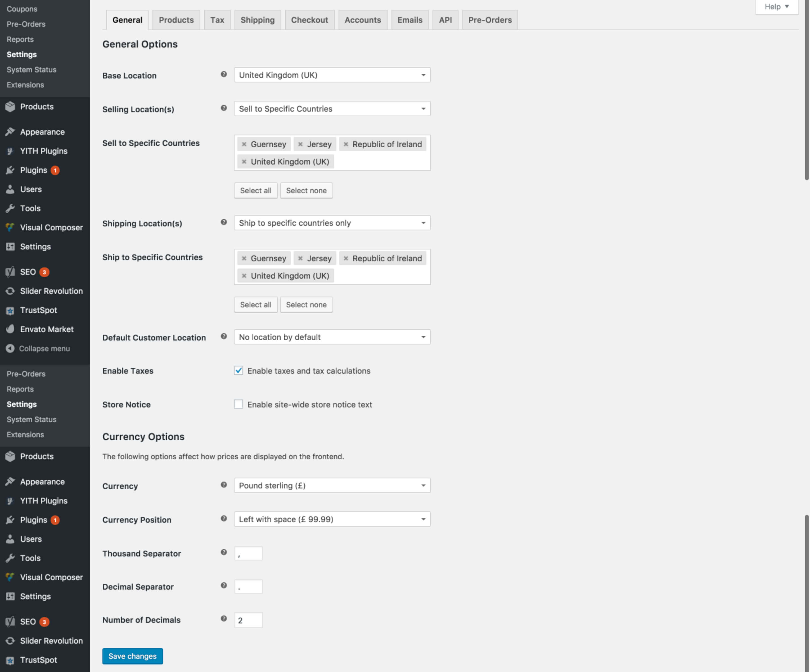The height and width of the screenshot is (672, 810).
Task: Remove Jersey from Sell to Specific Countries
Action: pyautogui.click(x=300, y=144)
